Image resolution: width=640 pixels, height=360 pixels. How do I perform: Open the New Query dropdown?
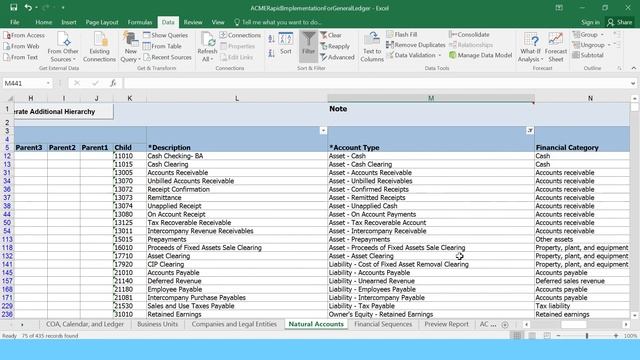tap(131, 47)
